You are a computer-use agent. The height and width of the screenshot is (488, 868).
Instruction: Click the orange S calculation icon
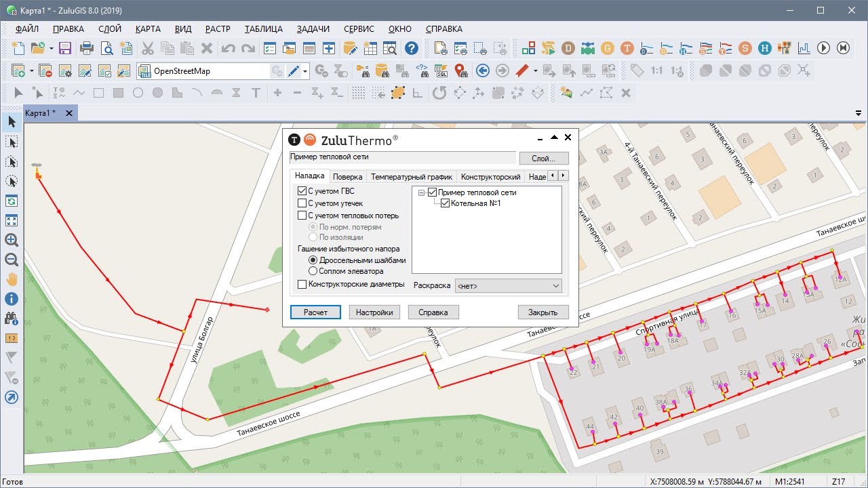tap(745, 48)
